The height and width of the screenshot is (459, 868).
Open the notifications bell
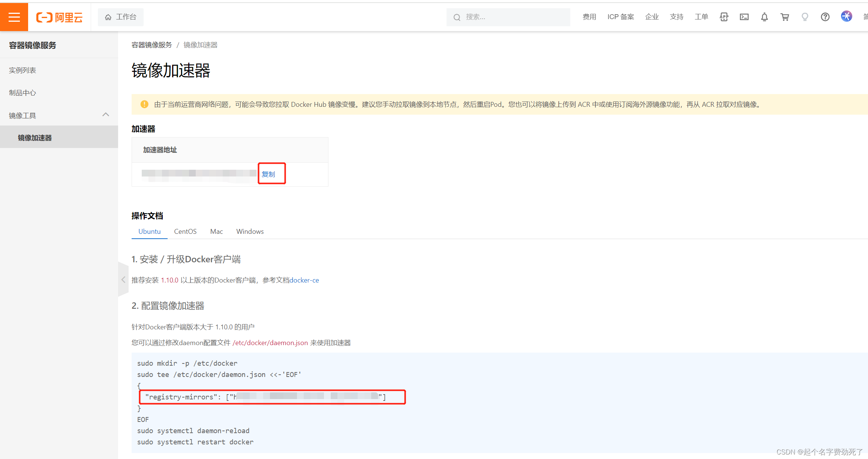click(x=765, y=17)
